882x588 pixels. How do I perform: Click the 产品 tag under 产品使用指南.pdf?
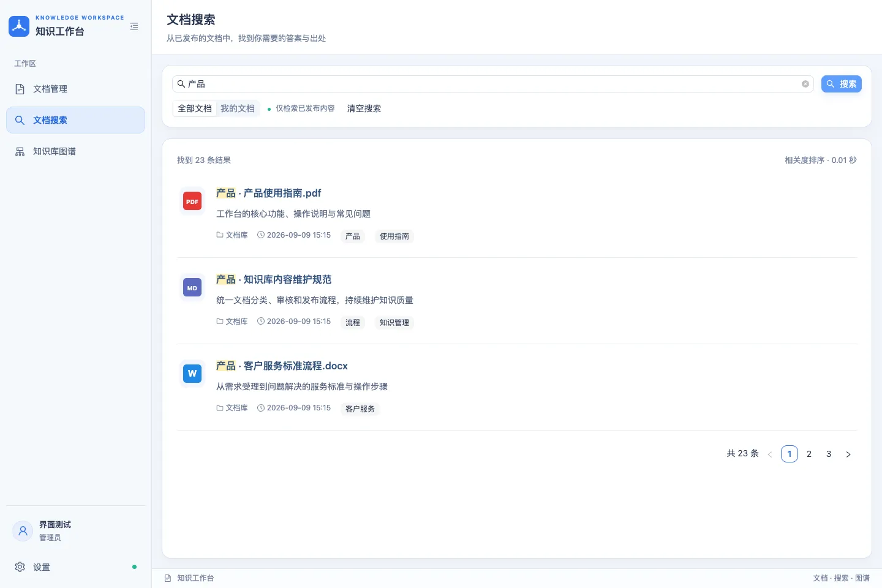pyautogui.click(x=353, y=236)
